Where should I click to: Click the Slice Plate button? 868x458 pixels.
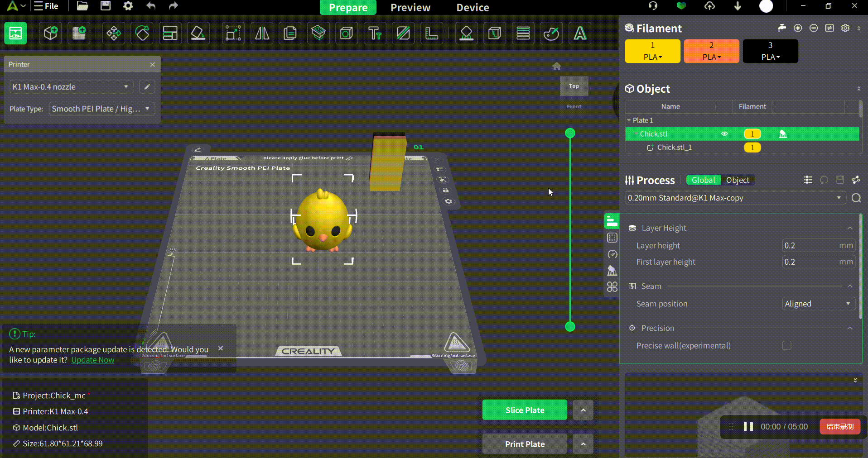(525, 410)
